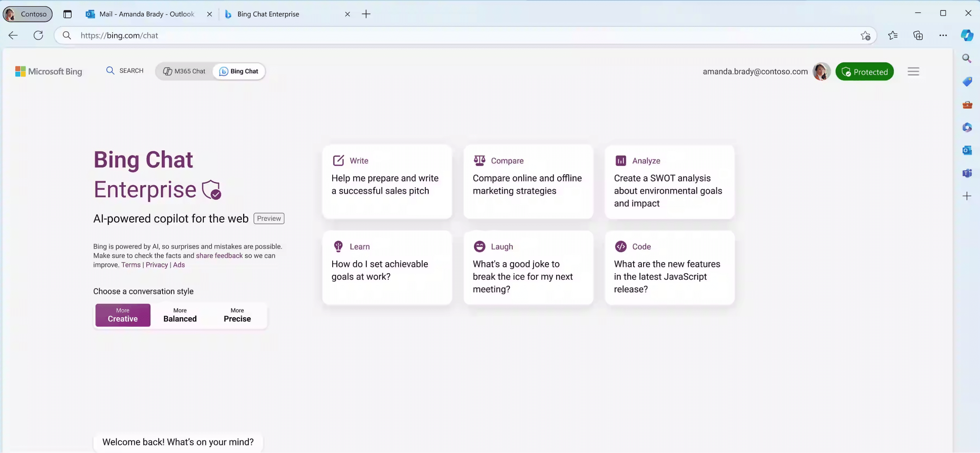The width and height of the screenshot is (980, 453).
Task: Open sidebar Teams icon
Action: tap(967, 173)
